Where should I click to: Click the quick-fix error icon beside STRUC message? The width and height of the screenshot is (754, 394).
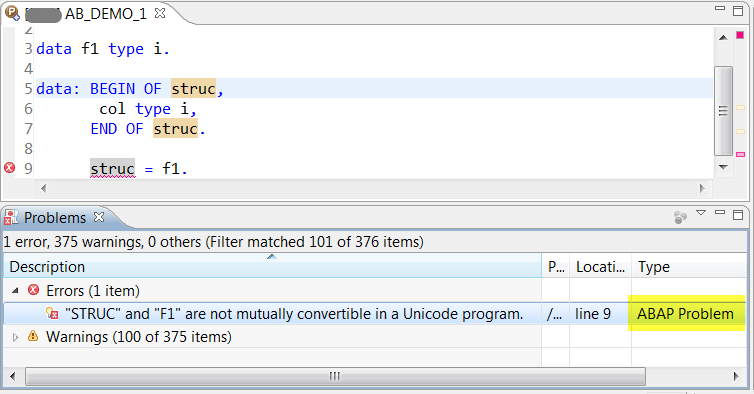(x=52, y=313)
